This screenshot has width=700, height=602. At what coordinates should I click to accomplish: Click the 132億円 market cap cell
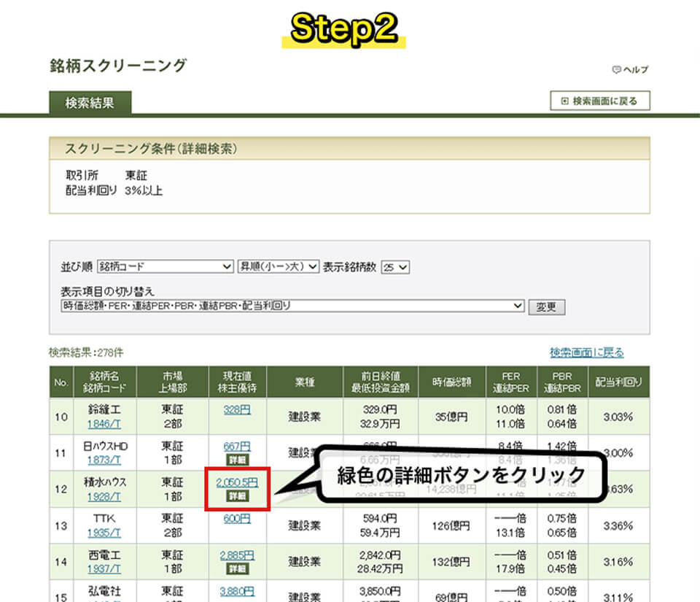point(451,562)
